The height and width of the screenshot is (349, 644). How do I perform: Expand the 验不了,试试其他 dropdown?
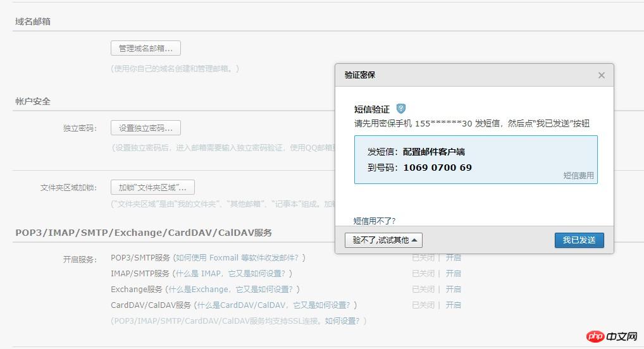[x=383, y=240]
